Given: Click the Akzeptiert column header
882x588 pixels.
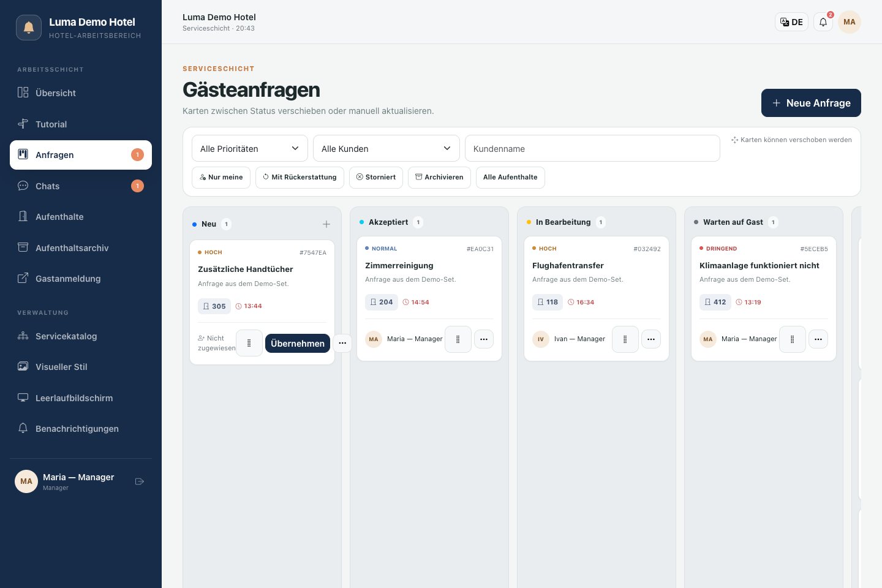Looking at the screenshot, I should point(388,222).
